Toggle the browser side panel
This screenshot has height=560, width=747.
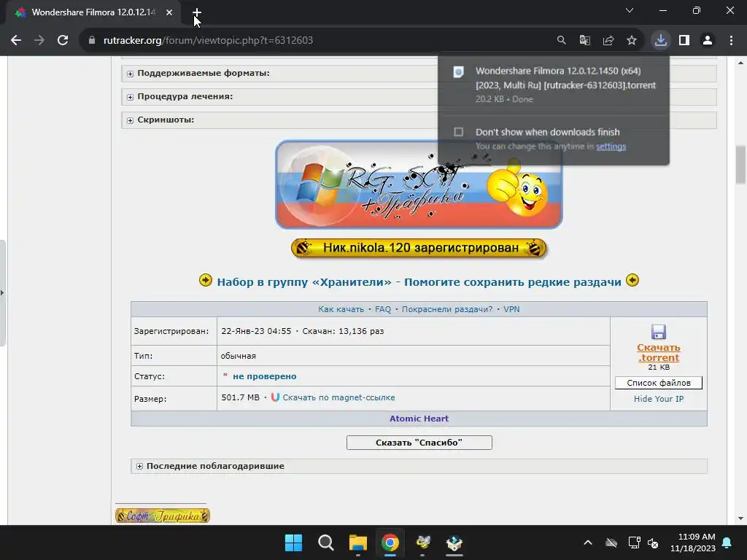coord(684,41)
